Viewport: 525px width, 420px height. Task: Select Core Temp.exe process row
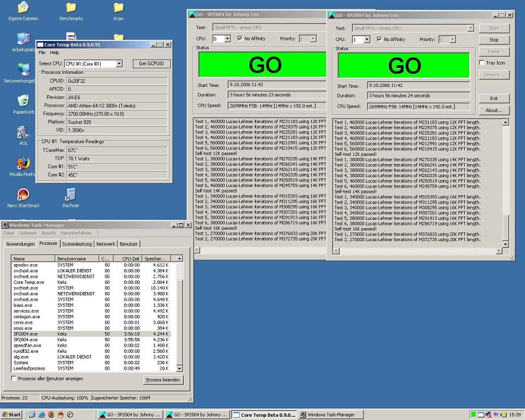(91, 282)
